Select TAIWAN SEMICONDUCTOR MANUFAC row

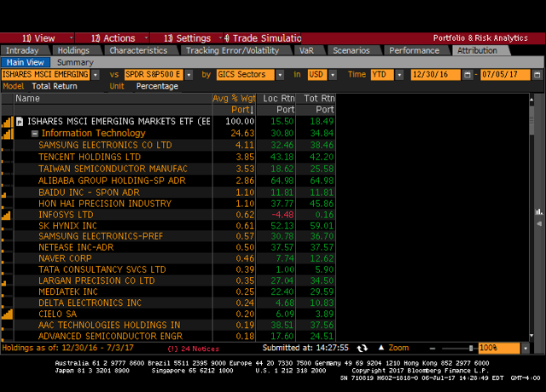click(x=168, y=169)
